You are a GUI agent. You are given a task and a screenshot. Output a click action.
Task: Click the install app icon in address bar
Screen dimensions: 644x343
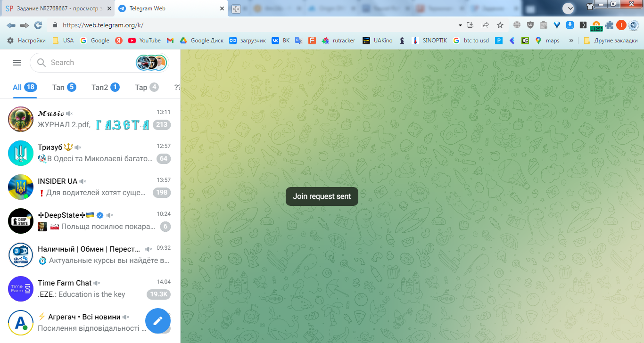click(x=470, y=25)
